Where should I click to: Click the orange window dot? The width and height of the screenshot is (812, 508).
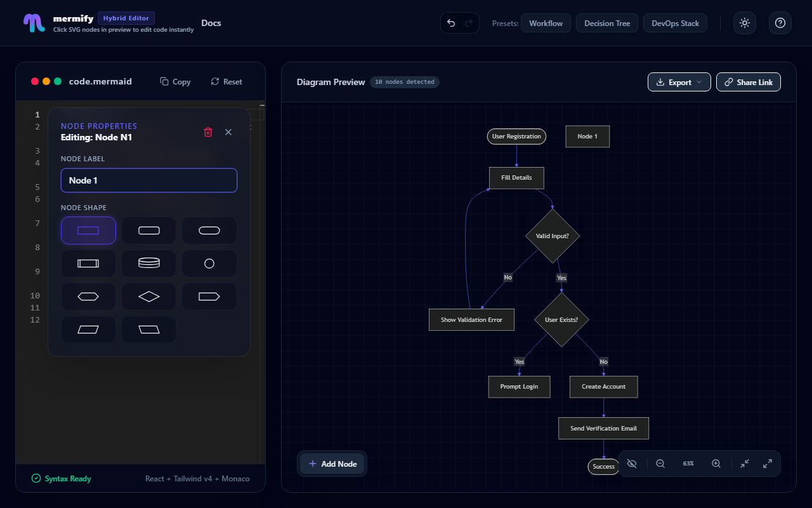coord(46,81)
